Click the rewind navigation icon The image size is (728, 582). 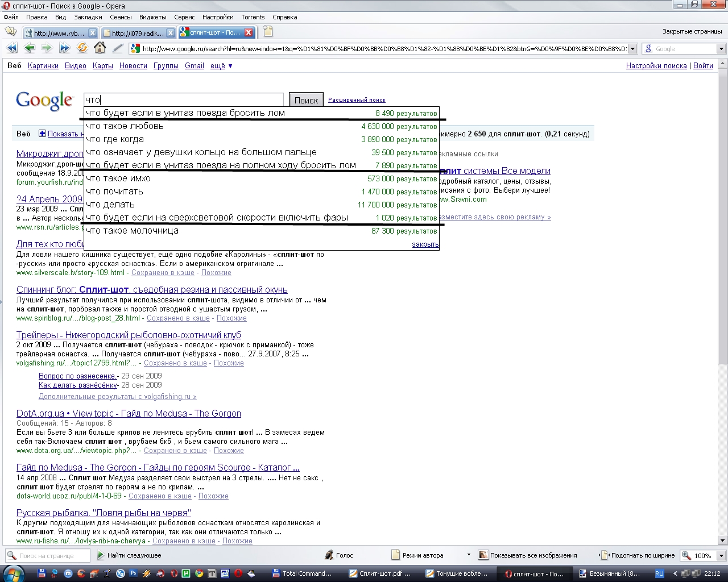(12, 48)
